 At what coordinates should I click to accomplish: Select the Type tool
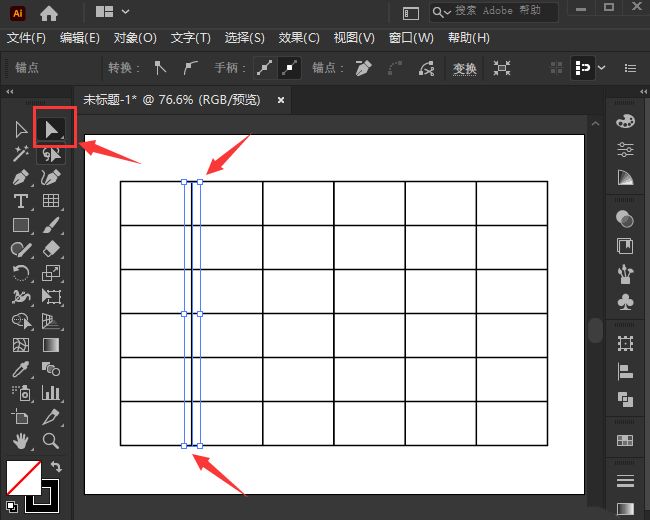coord(20,201)
